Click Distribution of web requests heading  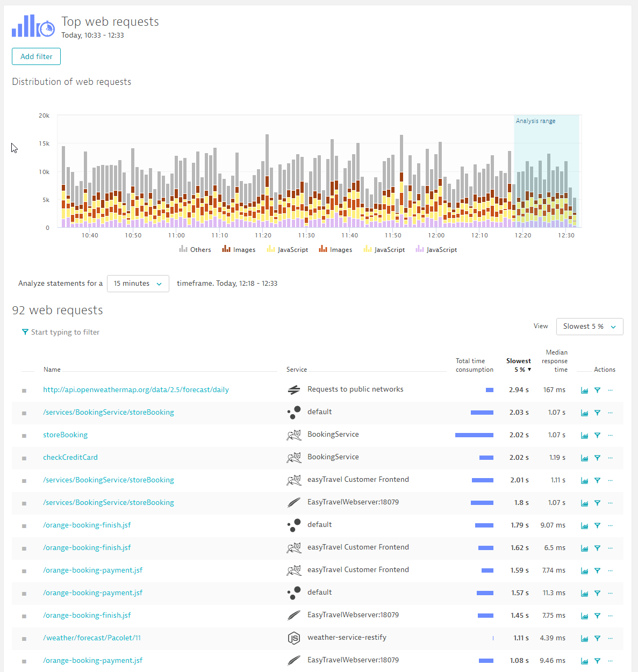tap(71, 82)
